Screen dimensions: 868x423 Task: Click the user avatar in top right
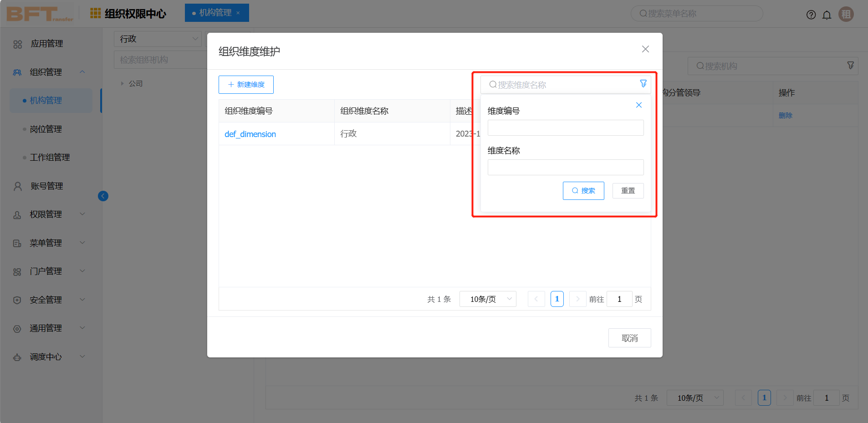point(846,14)
